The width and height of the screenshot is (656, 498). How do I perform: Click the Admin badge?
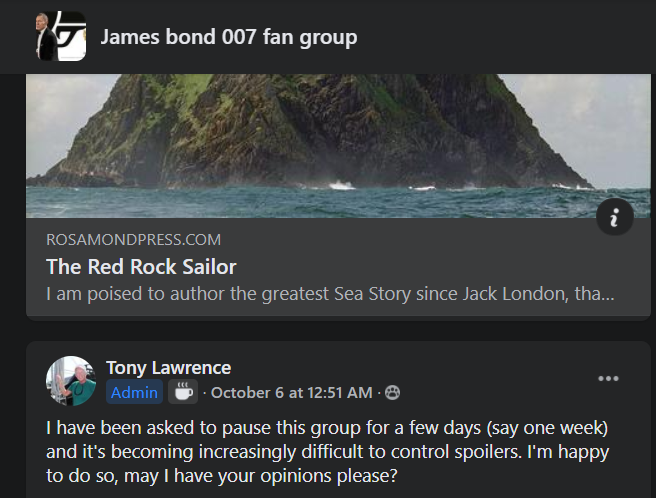click(134, 393)
